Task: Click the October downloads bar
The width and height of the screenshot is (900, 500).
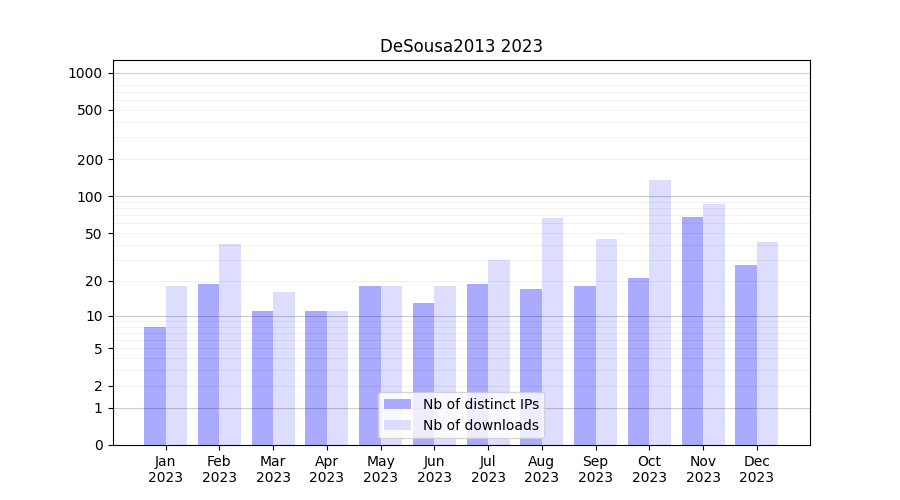Action: pos(660,312)
